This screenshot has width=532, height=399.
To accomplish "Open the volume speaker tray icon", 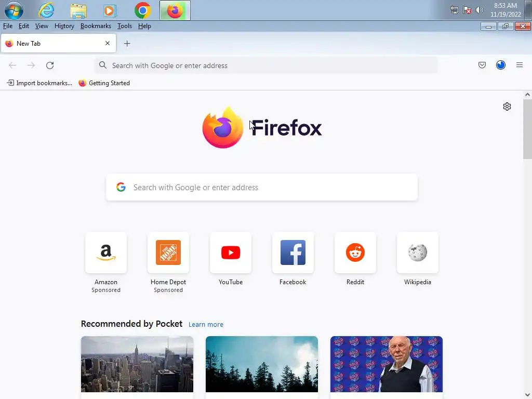I will click(479, 10).
